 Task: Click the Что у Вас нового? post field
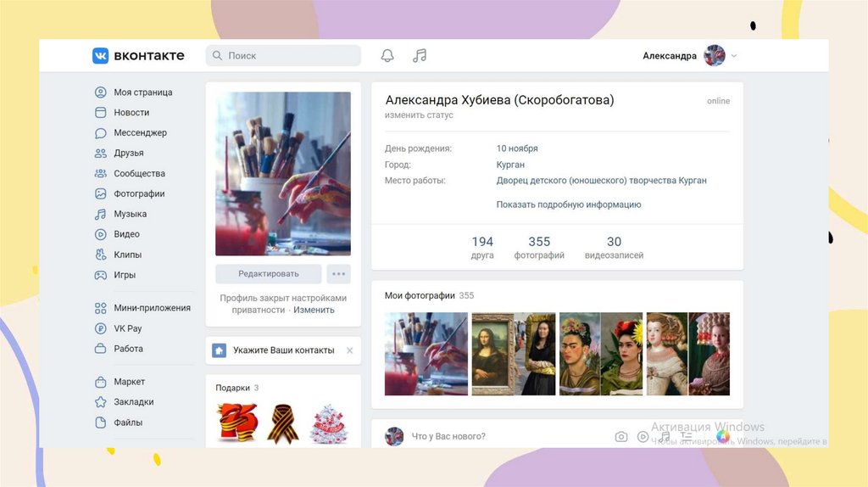(448, 437)
